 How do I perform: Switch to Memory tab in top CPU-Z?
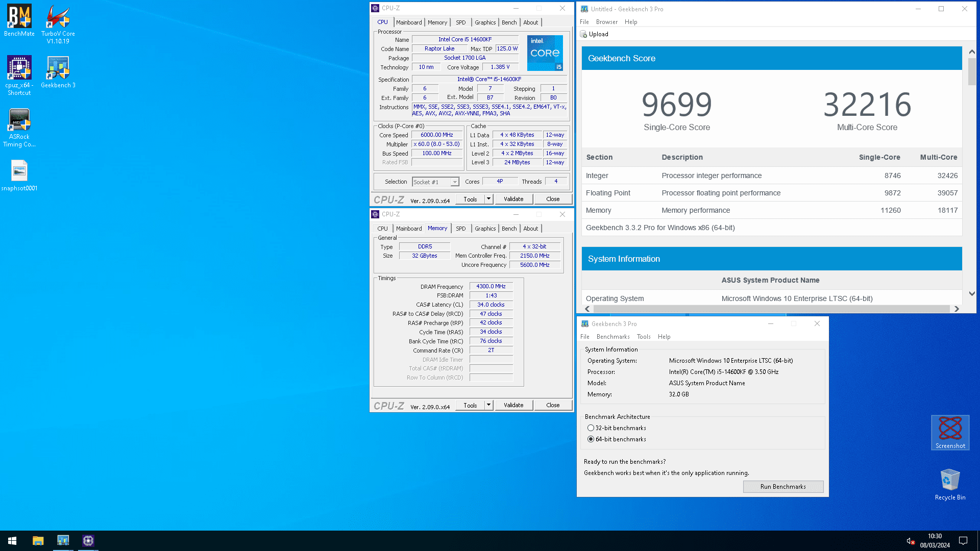point(437,22)
